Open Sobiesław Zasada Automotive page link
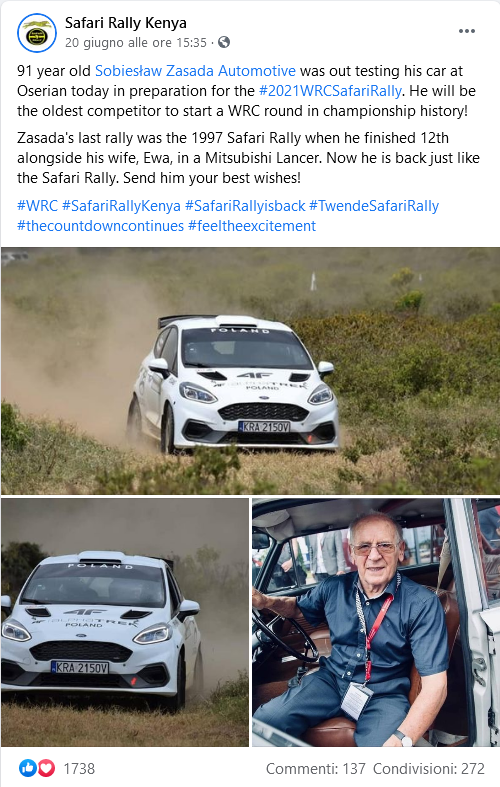 (195, 71)
